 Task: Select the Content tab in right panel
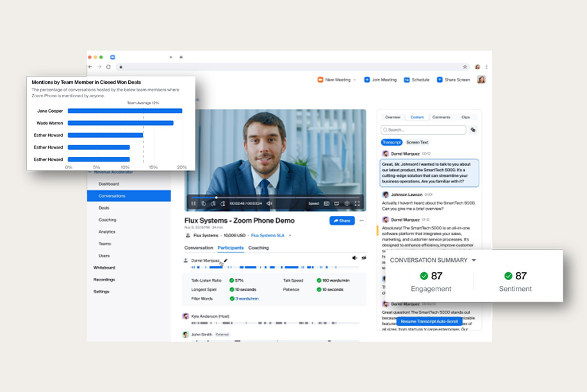pyautogui.click(x=417, y=117)
